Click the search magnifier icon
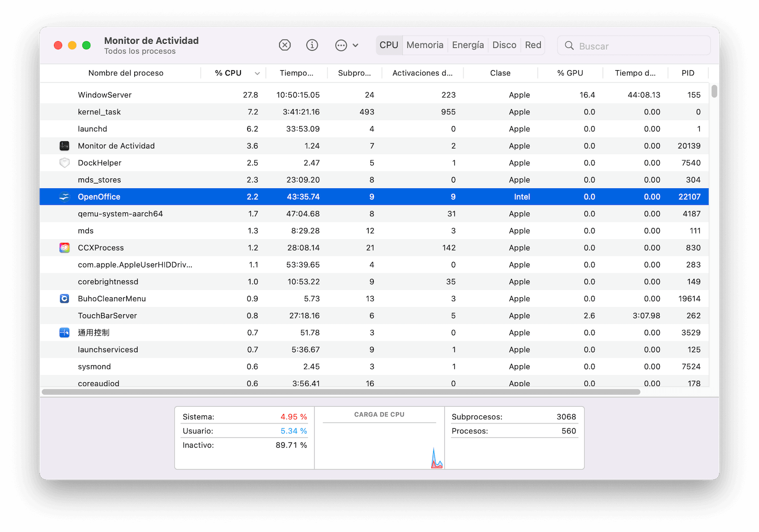The width and height of the screenshot is (759, 532). coord(569,46)
